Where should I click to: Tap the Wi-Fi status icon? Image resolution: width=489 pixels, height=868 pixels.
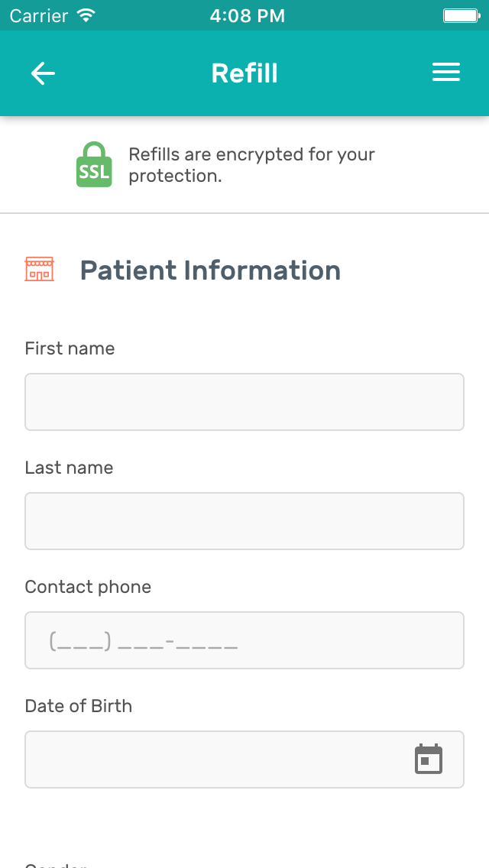tap(86, 15)
